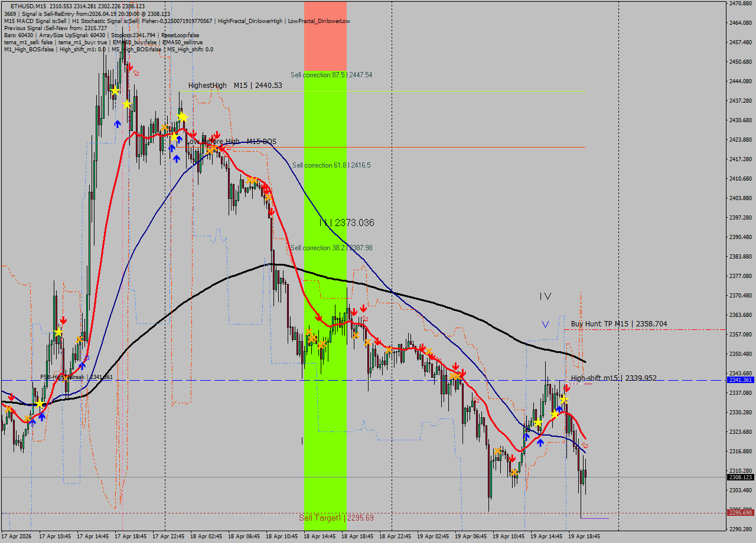756x543 pixels.
Task: Click the V marker above the Buy Hunt TP line
Action: (x=545, y=324)
